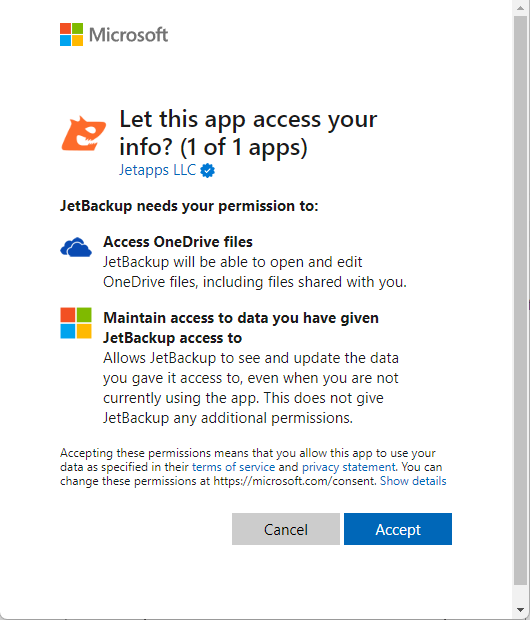Click the blue verified publisher badge
This screenshot has width=530, height=620.
tap(207, 171)
